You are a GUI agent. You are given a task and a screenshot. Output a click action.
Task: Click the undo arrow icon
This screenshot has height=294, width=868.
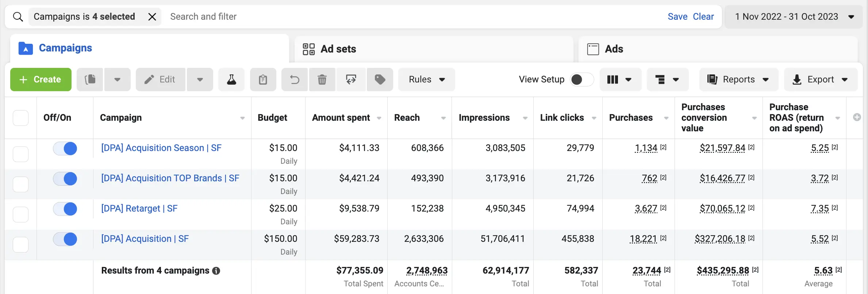(295, 80)
